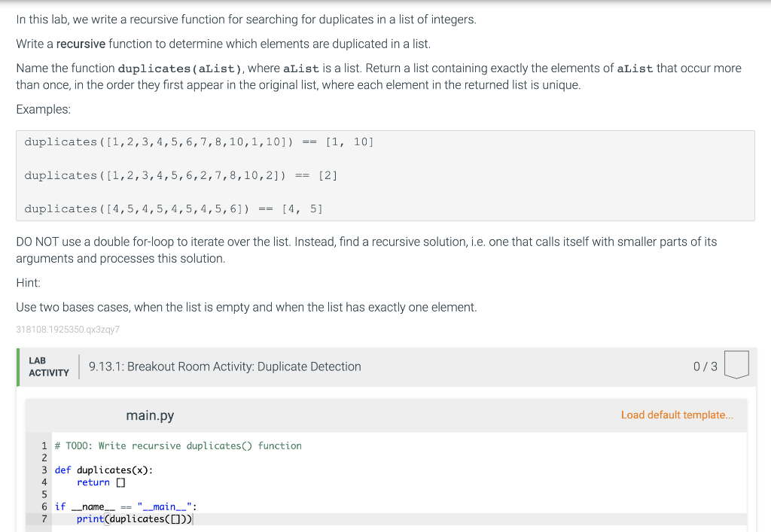Screen dimensions: 771x532
Task: Click the score indicator showing 0 / 3
Action: click(706, 366)
